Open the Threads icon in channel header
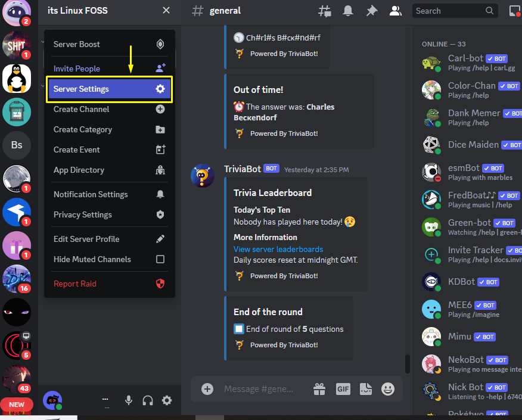Image resolution: width=522 pixels, height=420 pixels. coord(325,11)
